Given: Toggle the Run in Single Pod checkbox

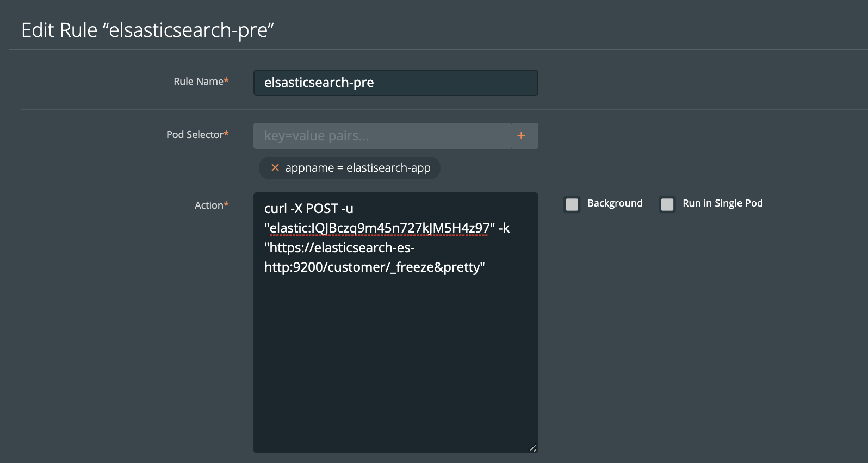Looking at the screenshot, I should 667,204.
